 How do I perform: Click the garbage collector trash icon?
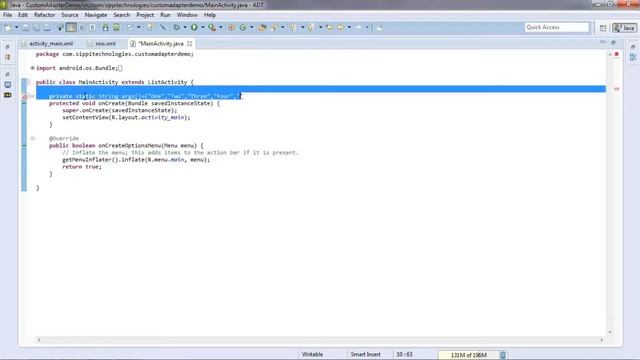pyautogui.click(x=503, y=355)
